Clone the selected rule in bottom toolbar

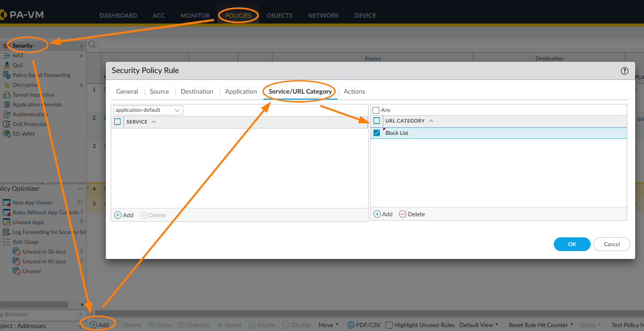[x=160, y=325]
